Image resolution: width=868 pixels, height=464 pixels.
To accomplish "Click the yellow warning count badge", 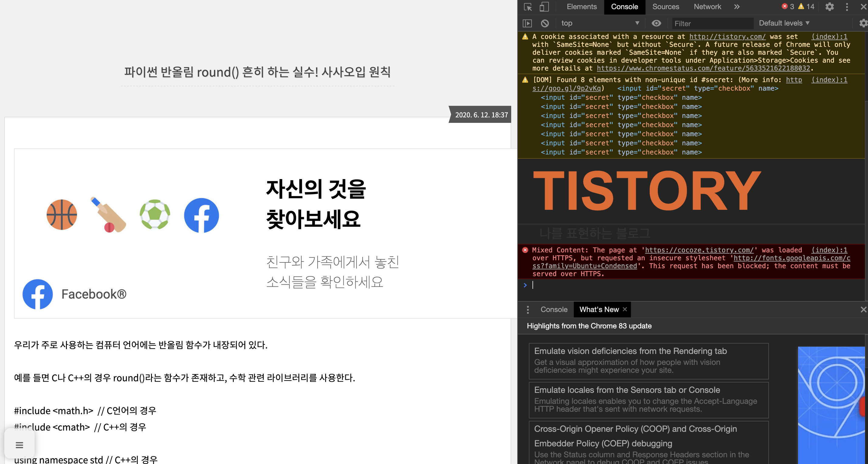I will click(806, 7).
